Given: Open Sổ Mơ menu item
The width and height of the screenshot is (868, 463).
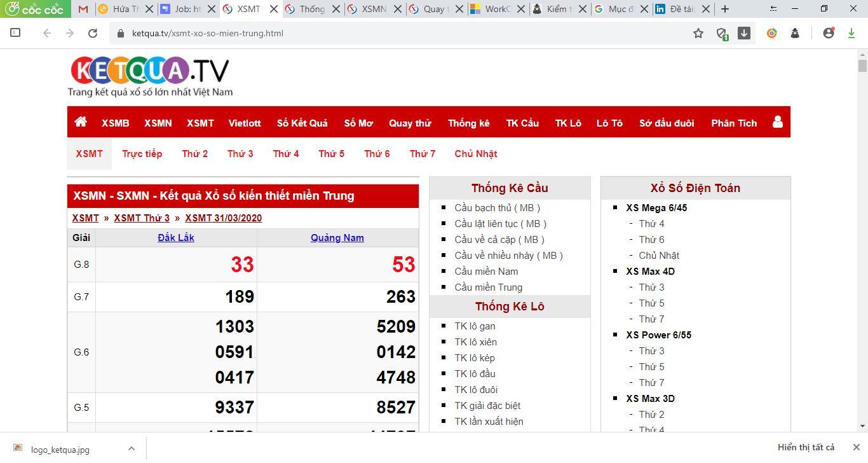Looking at the screenshot, I should 358,123.
